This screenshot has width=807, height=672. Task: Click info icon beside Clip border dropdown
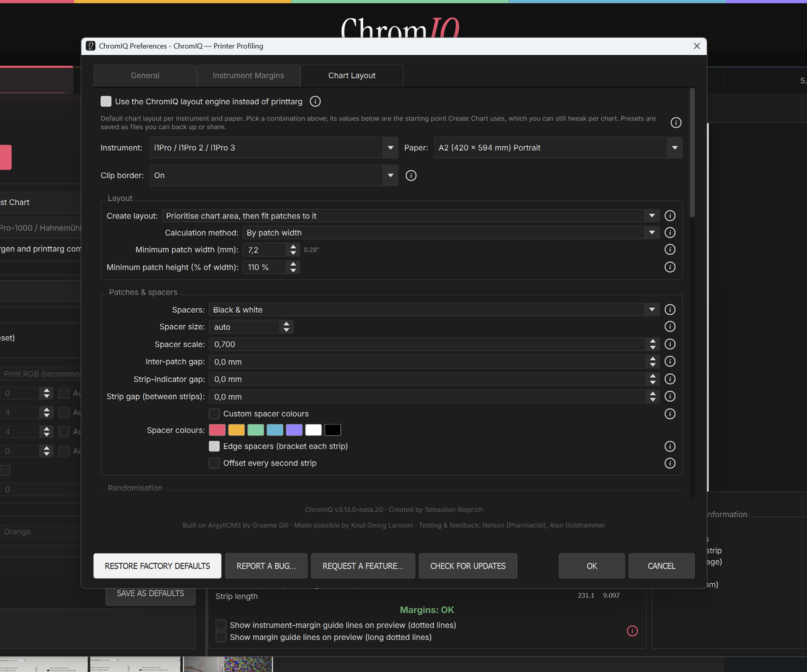click(412, 176)
